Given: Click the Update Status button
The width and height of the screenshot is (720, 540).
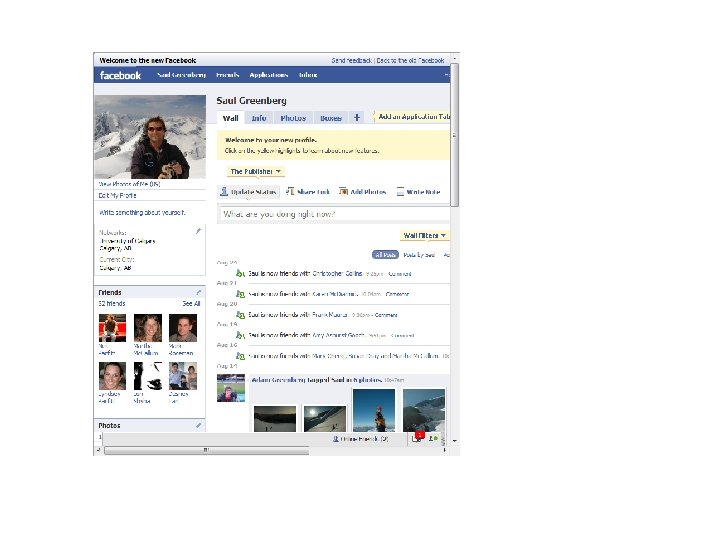Looking at the screenshot, I should [x=248, y=191].
